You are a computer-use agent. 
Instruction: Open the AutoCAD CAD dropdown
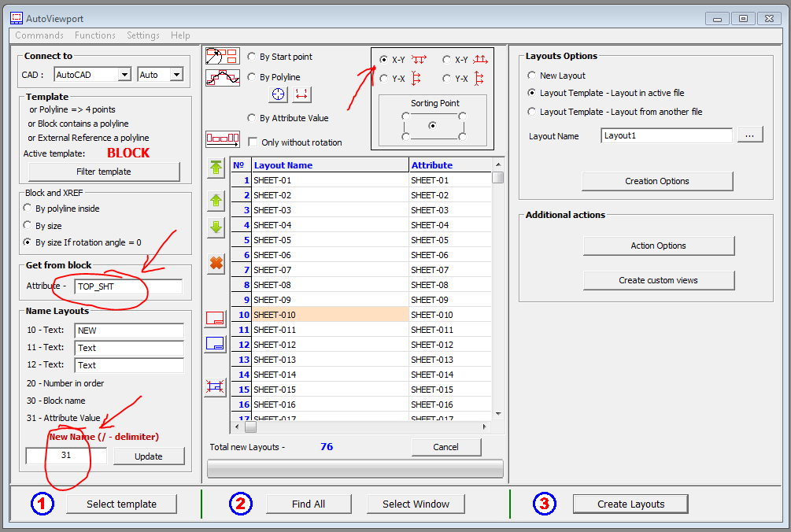[124, 75]
